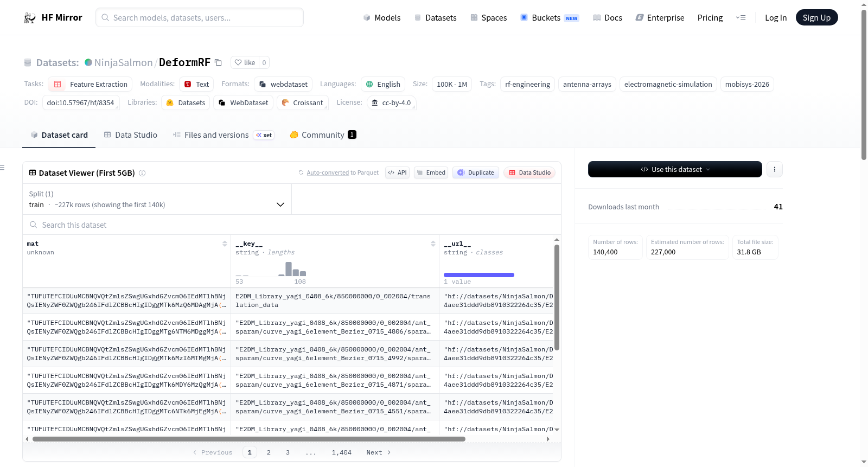868x467 pixels.
Task: Click the English language tag
Action: (383, 84)
